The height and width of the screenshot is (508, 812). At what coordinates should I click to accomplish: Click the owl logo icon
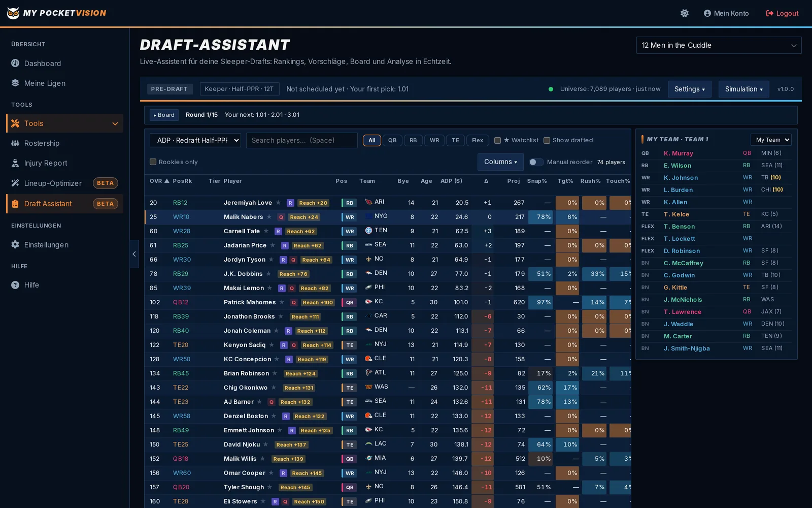pyautogui.click(x=13, y=13)
